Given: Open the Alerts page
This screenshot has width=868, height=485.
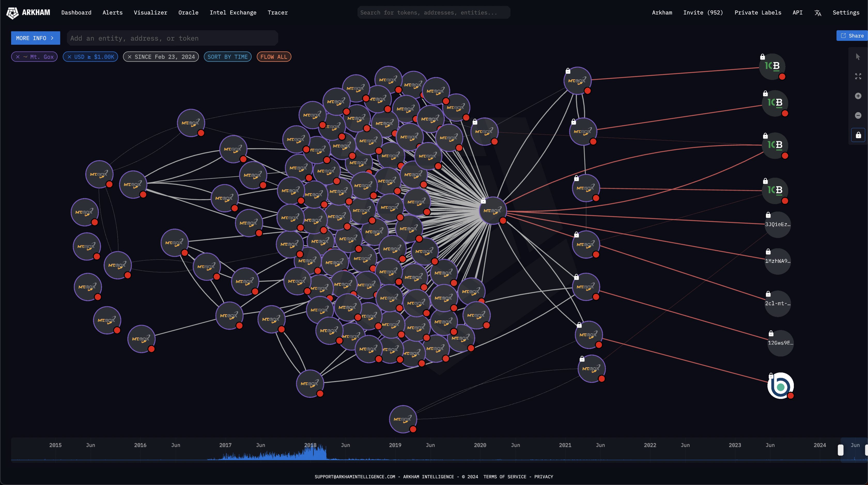Looking at the screenshot, I should (113, 13).
